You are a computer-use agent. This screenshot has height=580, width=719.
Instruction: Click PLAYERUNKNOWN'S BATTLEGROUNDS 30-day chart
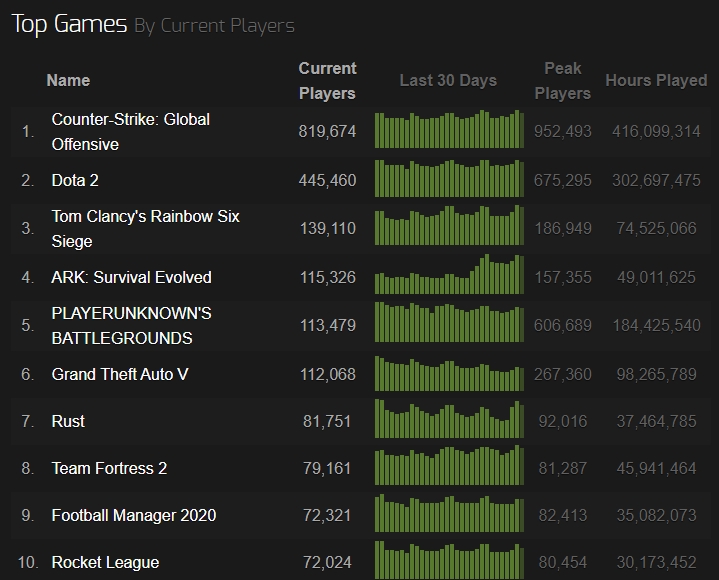(x=449, y=322)
